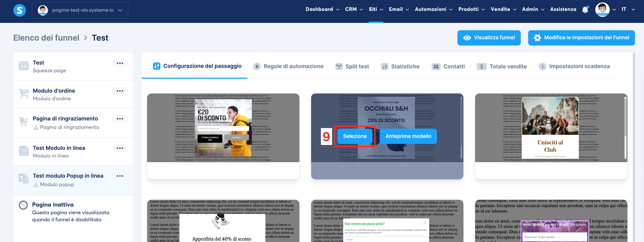Open three-dots menu for Test modulo Popup

pos(120,176)
